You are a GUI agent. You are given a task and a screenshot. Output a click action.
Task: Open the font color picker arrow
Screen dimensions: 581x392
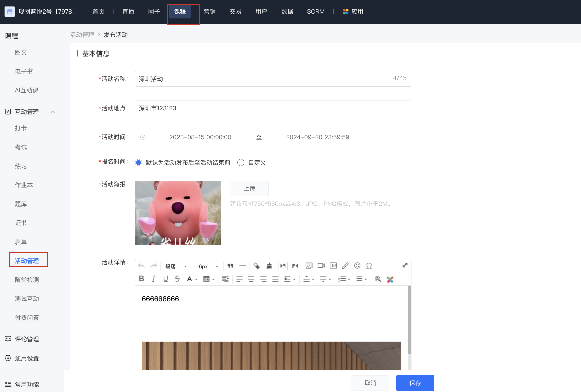(x=196, y=279)
